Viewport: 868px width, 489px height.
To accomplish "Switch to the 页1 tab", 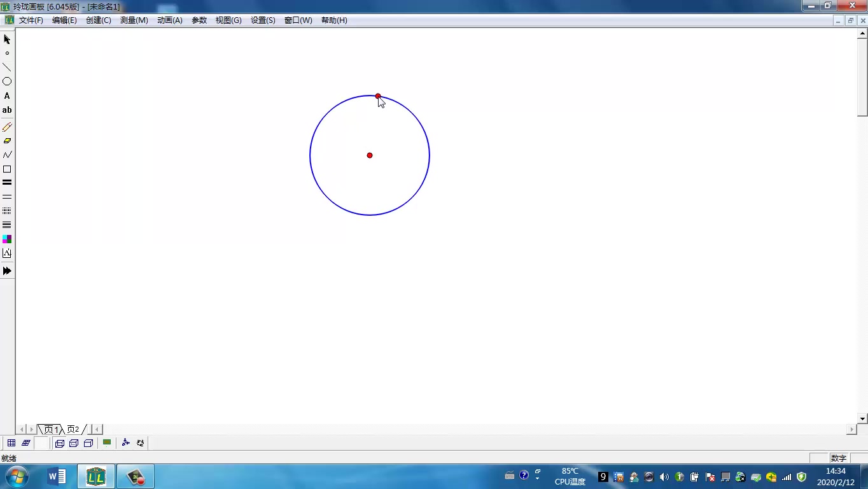I will click(51, 429).
